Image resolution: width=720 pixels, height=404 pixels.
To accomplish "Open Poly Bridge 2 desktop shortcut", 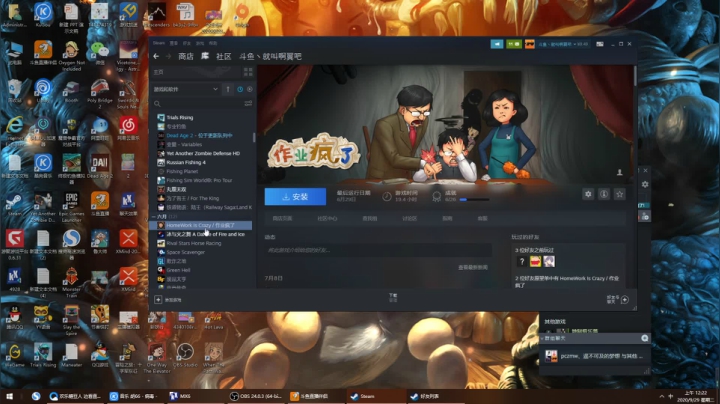I will tap(100, 93).
